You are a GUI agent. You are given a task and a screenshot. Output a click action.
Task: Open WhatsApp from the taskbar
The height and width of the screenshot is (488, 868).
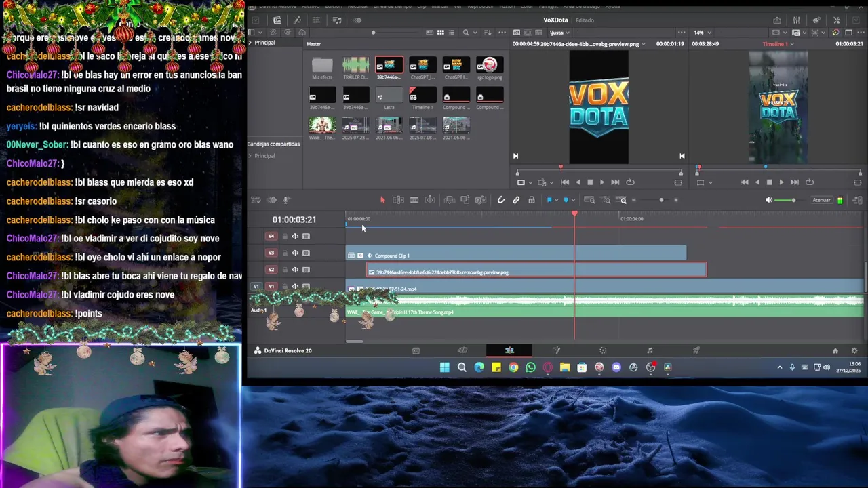click(530, 367)
